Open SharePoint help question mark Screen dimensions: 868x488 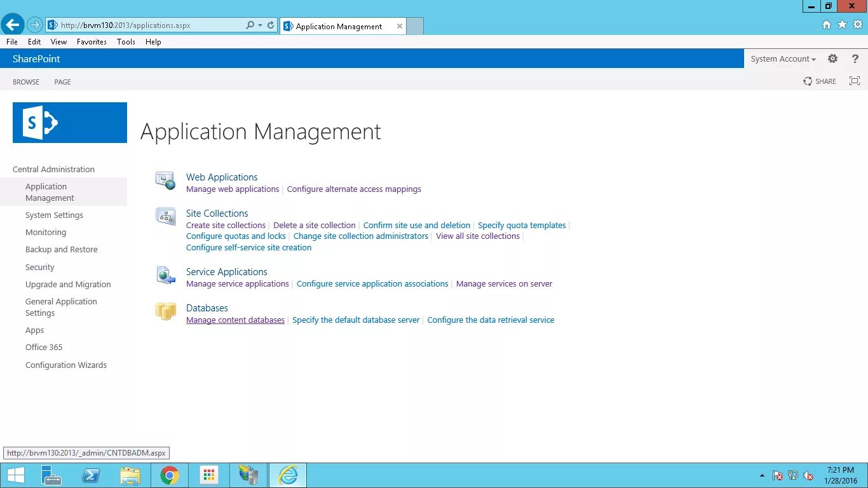(855, 58)
